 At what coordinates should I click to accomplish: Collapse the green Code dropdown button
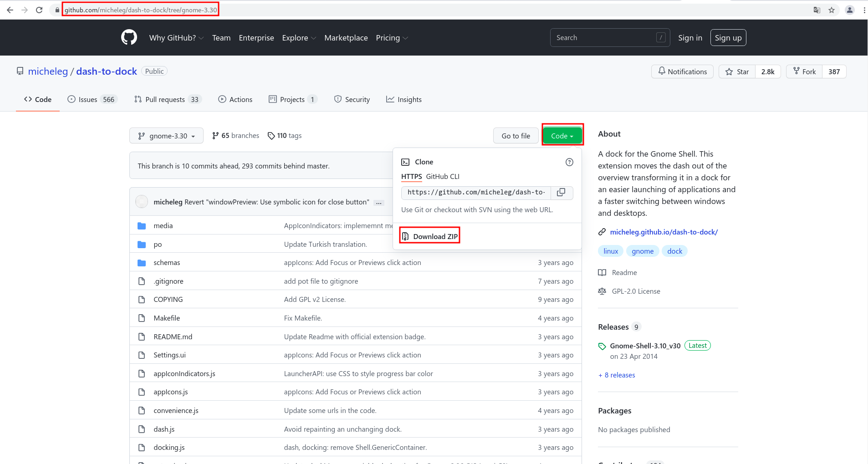pyautogui.click(x=562, y=136)
